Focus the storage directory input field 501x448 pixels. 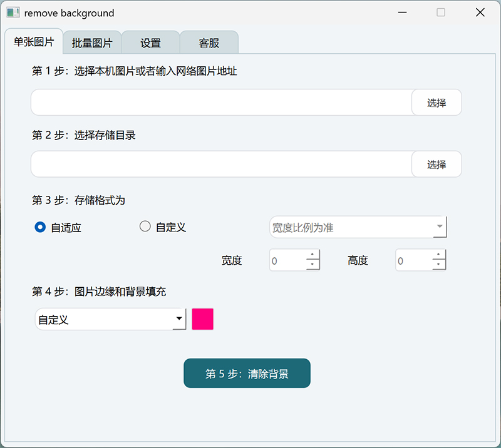click(222, 164)
